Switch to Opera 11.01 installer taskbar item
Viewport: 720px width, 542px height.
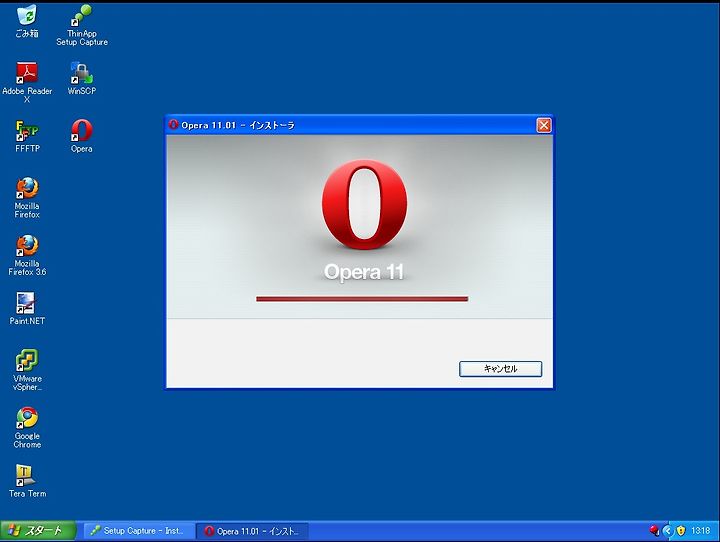[x=252, y=531]
